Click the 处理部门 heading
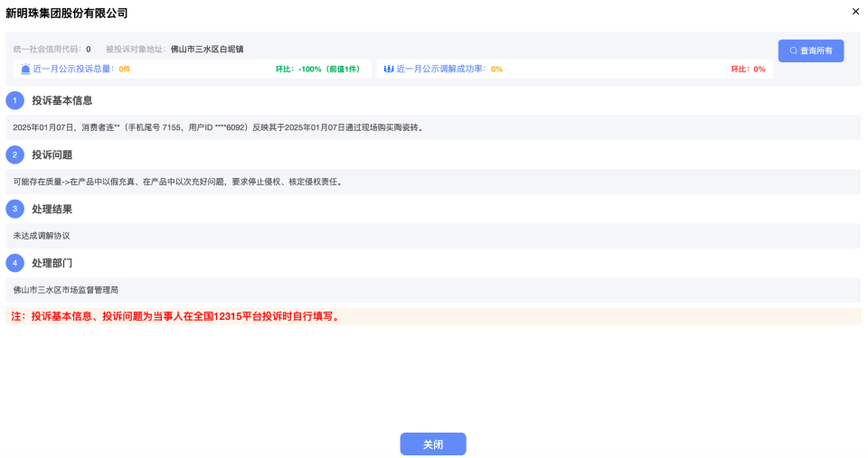The height and width of the screenshot is (458, 868). click(x=52, y=263)
